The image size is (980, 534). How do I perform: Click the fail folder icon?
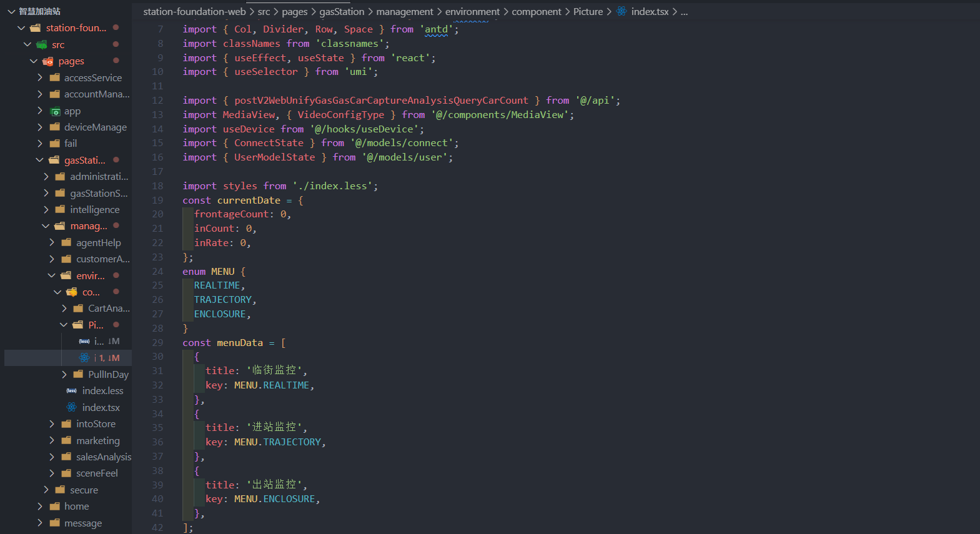pos(55,144)
